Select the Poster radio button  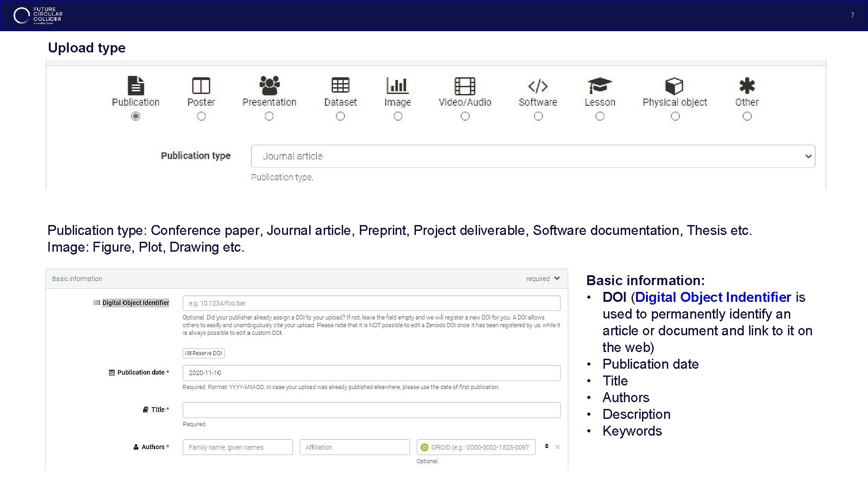pyautogui.click(x=201, y=116)
